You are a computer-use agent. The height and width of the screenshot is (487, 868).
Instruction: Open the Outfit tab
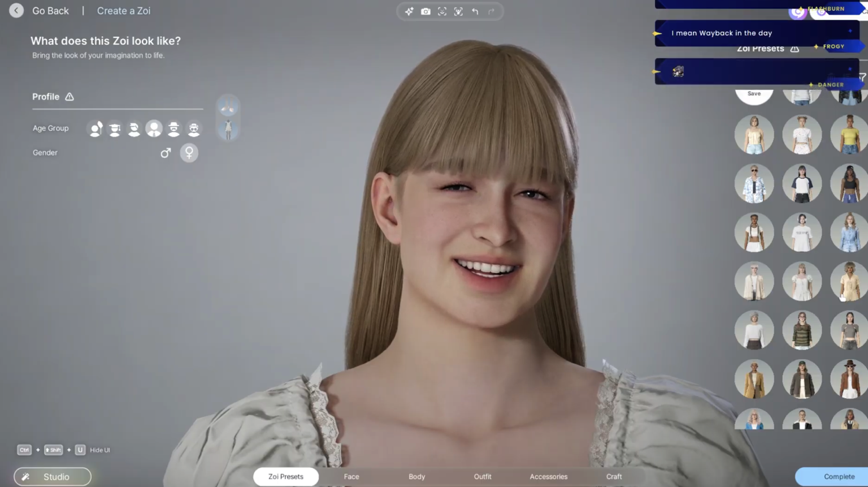[x=482, y=477]
